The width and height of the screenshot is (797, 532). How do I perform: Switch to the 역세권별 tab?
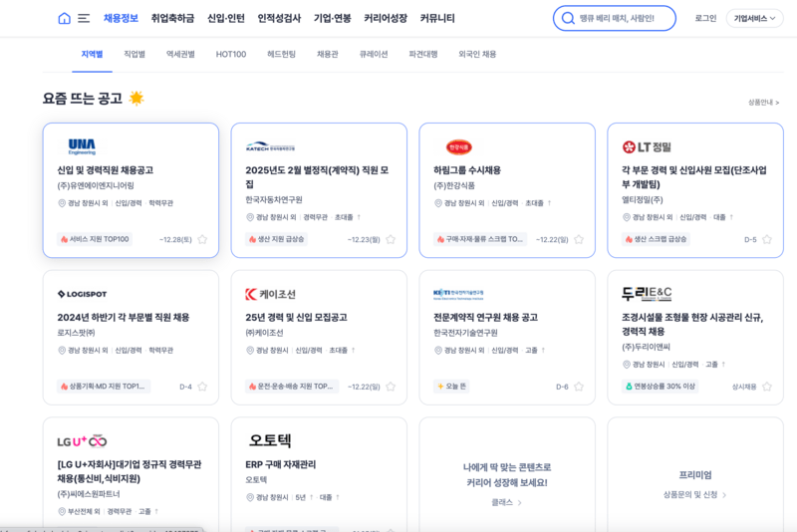[x=180, y=54]
